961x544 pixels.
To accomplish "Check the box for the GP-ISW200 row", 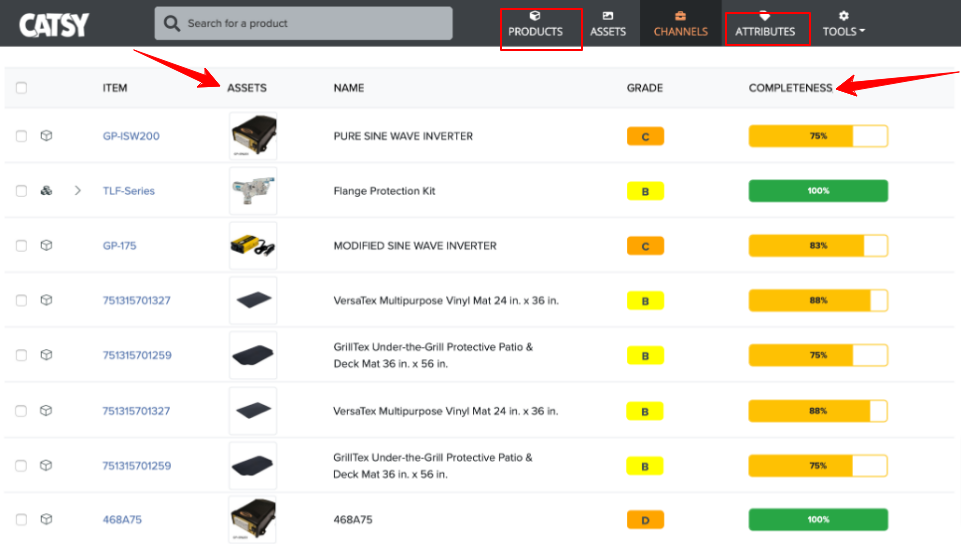I will (21, 136).
